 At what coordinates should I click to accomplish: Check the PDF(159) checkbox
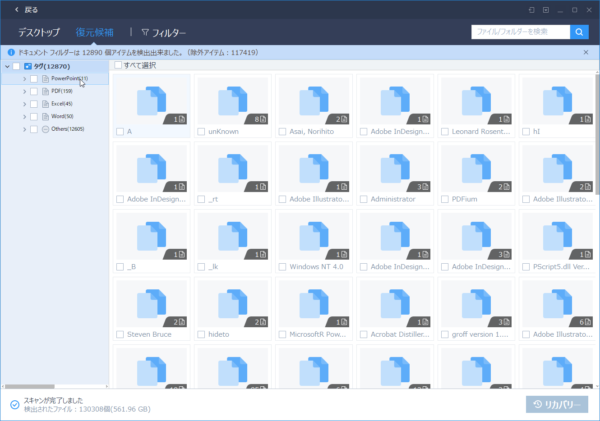(x=34, y=91)
